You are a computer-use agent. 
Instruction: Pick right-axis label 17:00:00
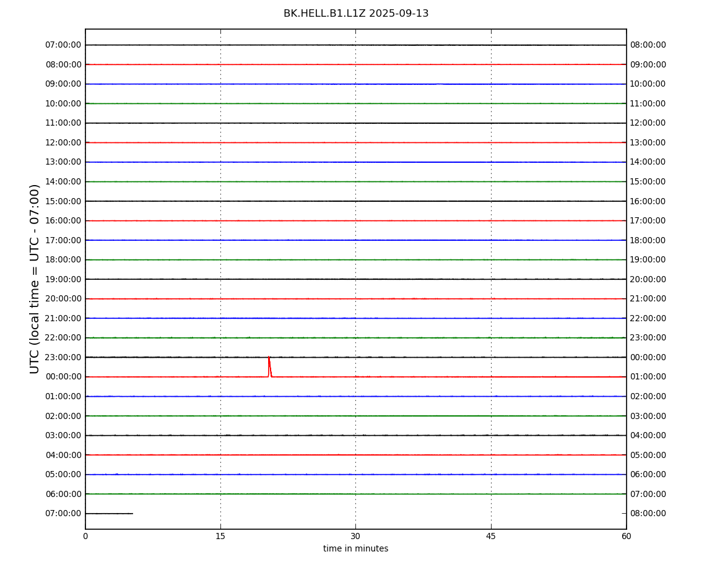648,221
